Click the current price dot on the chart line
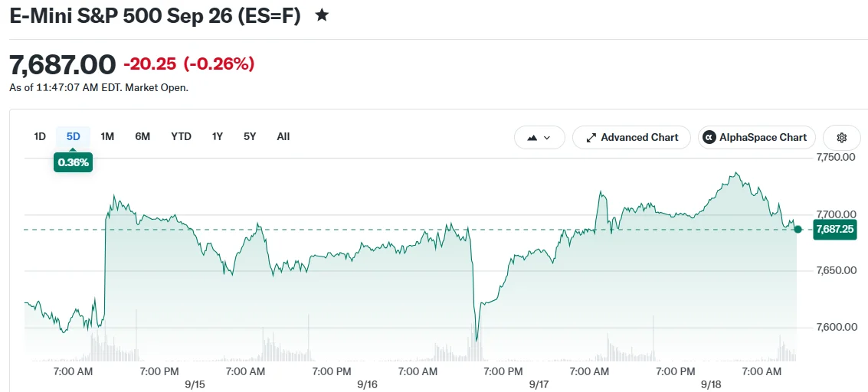Viewport: 868px width, 392px height. click(798, 229)
